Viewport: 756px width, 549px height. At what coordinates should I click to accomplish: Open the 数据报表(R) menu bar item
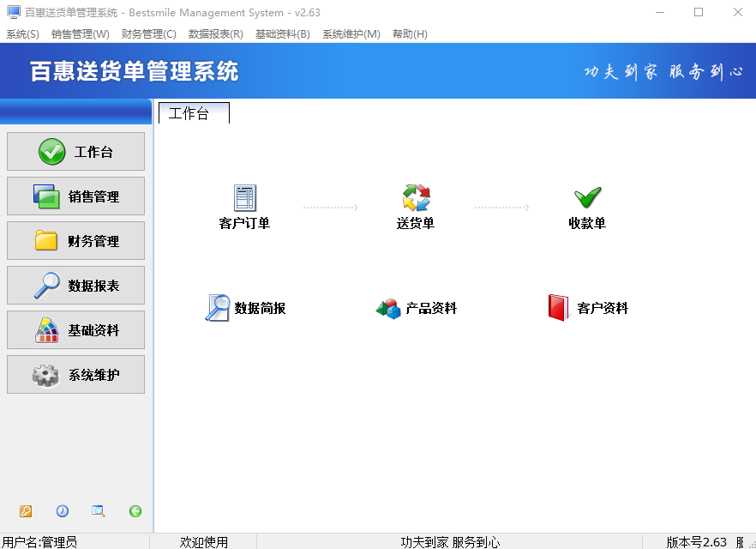coord(216,34)
